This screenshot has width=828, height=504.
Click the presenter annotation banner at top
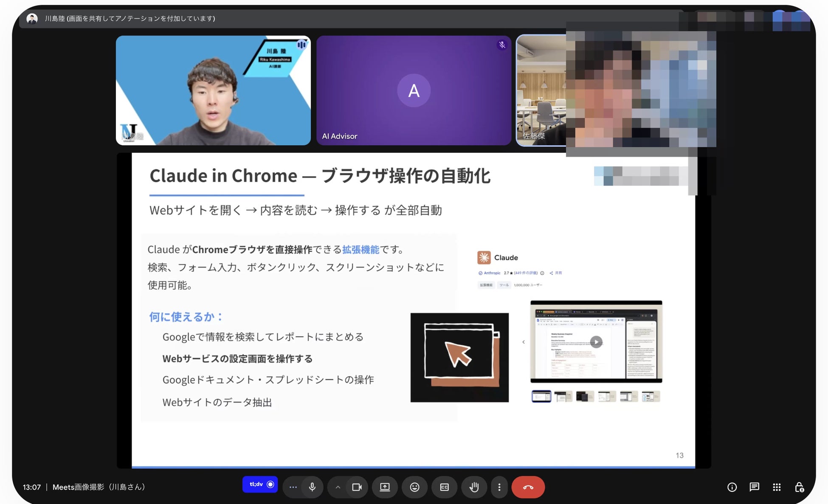(130, 19)
